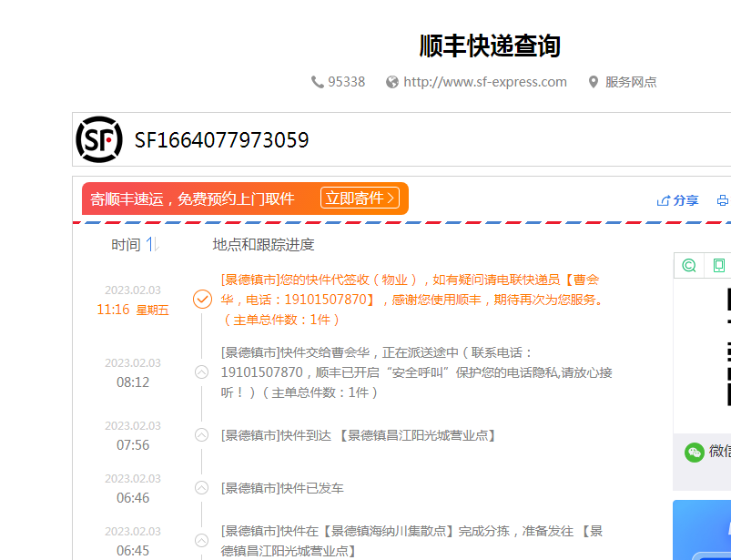Click the status 快件到达【景德镇昌江阳光城营业点】
Image resolution: width=731 pixels, height=560 pixels.
359,435
